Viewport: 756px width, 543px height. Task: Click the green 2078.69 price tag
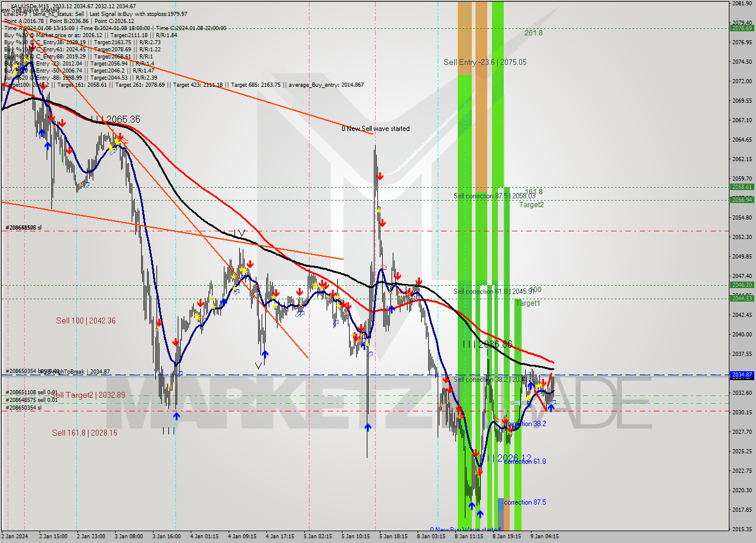tap(742, 28)
